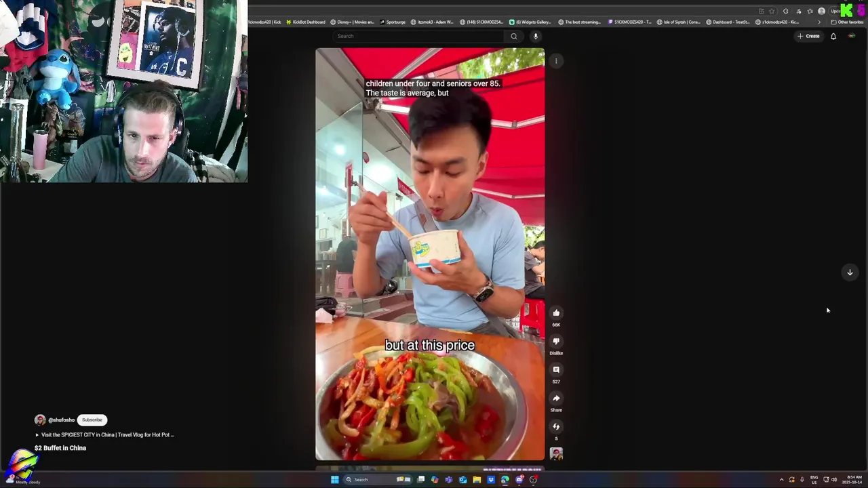The height and width of the screenshot is (488, 868).
Task: Open the Other favorites folder
Action: click(847, 22)
